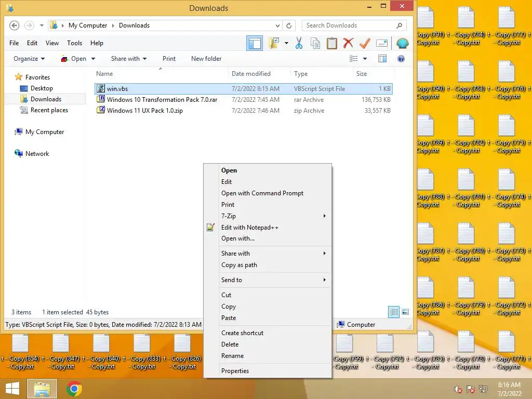Screen dimensions: 532x399
Task: Select the win.vbs file
Action: [244, 88]
